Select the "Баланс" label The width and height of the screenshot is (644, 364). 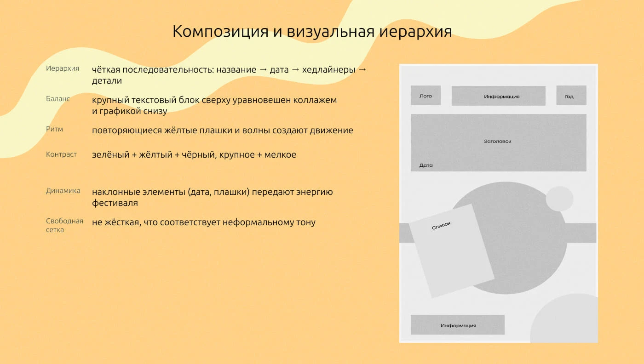coord(58,98)
